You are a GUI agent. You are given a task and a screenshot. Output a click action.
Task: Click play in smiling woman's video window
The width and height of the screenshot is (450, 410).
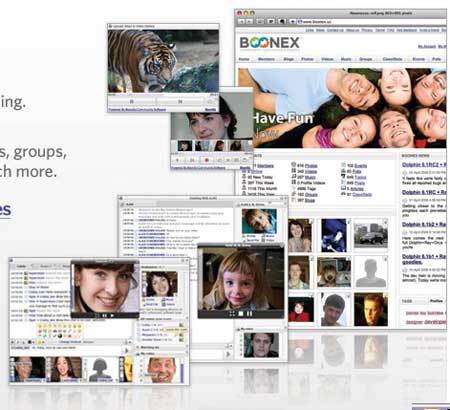click(112, 315)
